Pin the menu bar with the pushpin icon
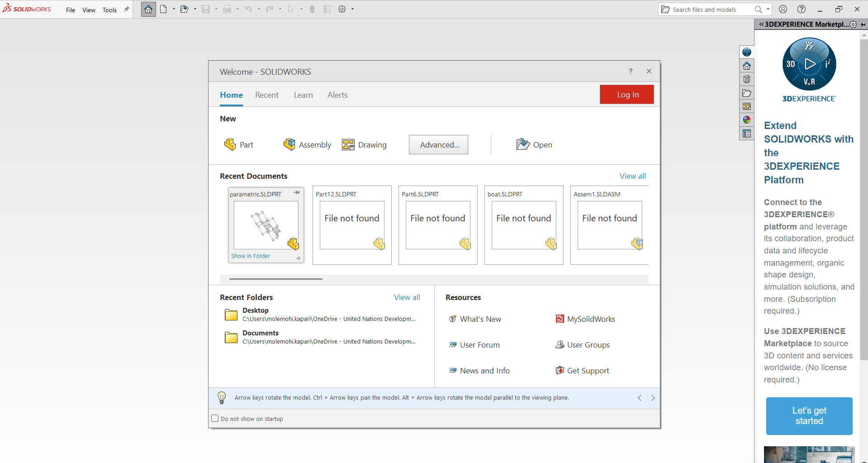 (127, 9)
